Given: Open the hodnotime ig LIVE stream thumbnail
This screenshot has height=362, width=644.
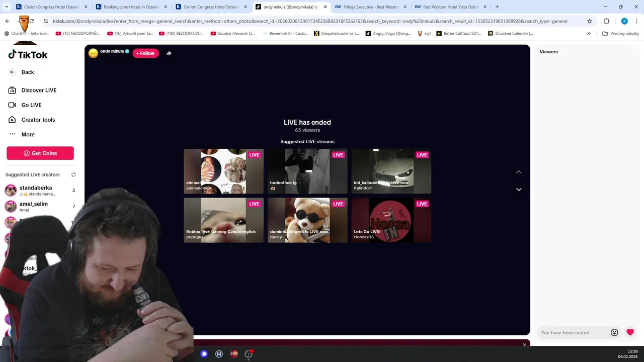Looking at the screenshot, I should click(307, 171).
